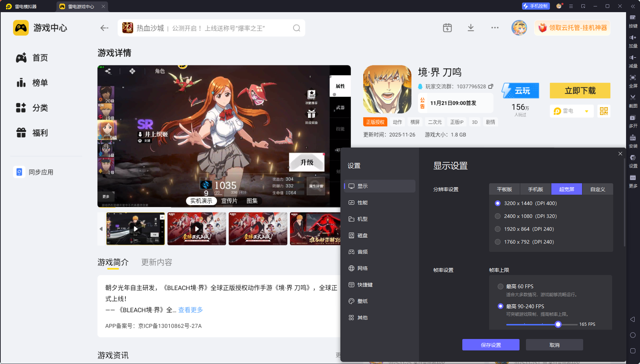Switch to 更新内容 tab

click(157, 262)
